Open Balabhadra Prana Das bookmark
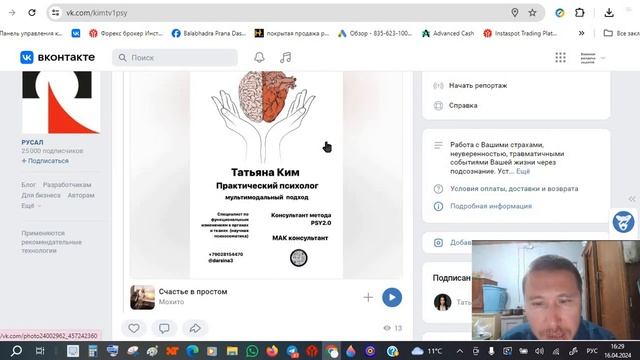The image size is (640, 360). [x=209, y=33]
